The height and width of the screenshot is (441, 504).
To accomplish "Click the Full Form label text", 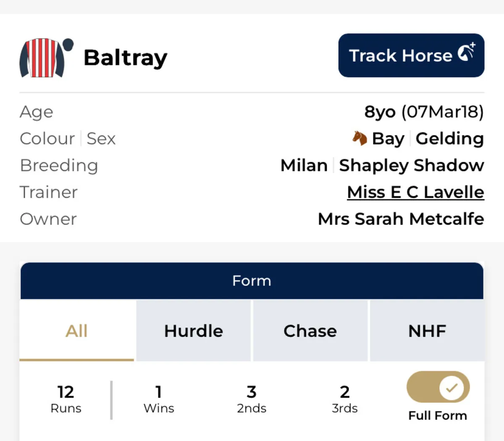I will pyautogui.click(x=438, y=415).
